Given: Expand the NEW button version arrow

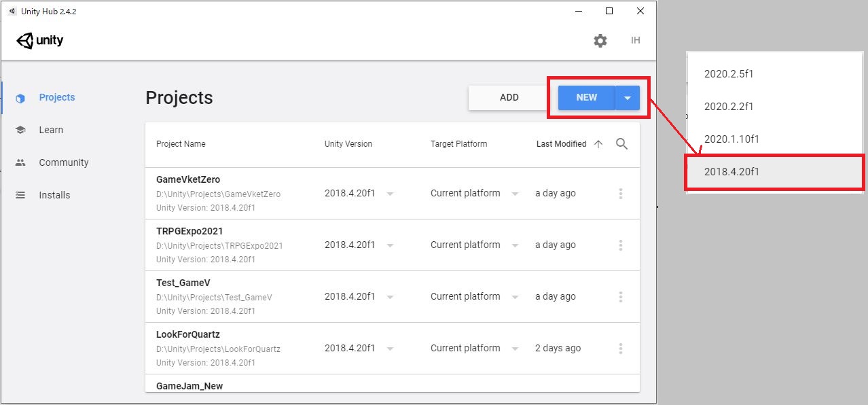Looking at the screenshot, I should tap(628, 98).
